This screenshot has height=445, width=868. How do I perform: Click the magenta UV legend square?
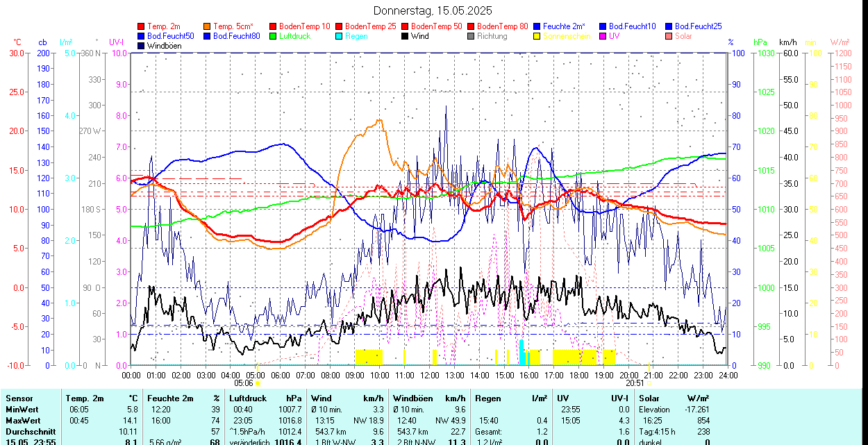click(x=603, y=36)
